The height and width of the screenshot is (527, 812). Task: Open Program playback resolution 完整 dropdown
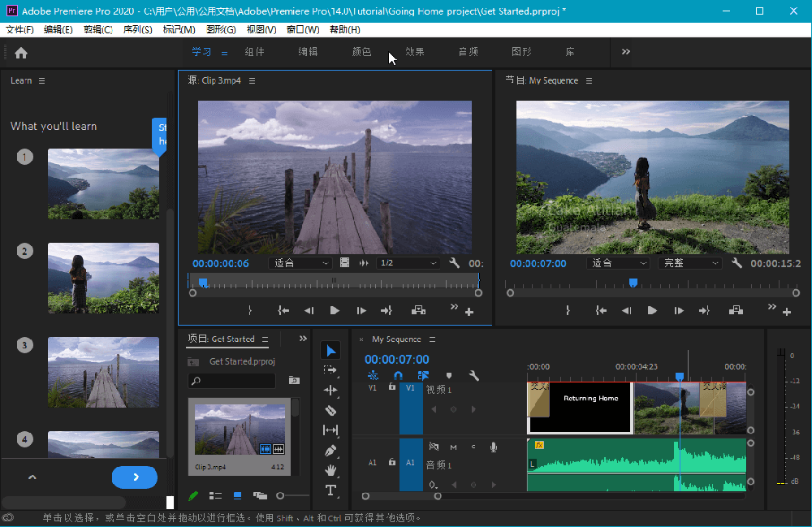pyautogui.click(x=690, y=263)
